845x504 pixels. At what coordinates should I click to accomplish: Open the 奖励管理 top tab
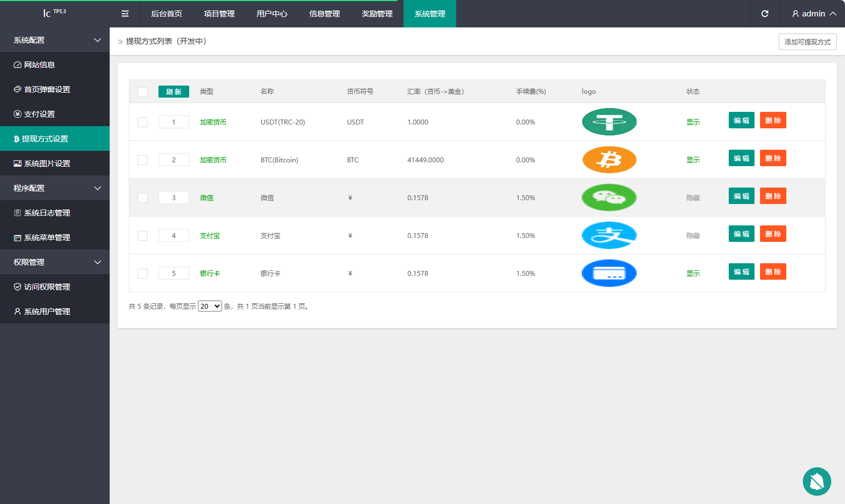click(x=377, y=14)
